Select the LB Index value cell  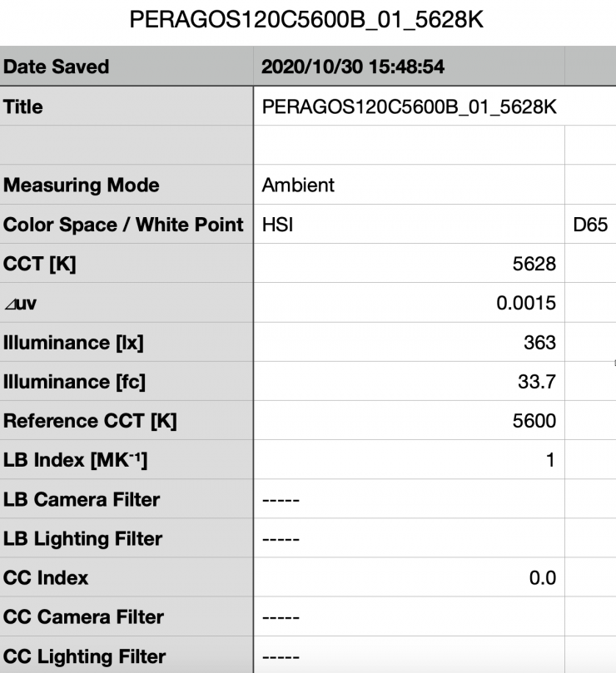[408, 460]
